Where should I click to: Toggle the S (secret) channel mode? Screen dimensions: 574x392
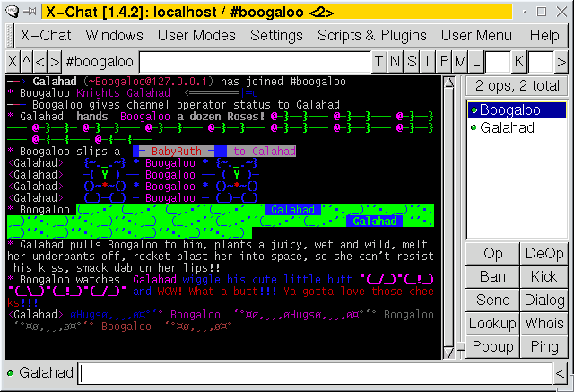pos(412,62)
